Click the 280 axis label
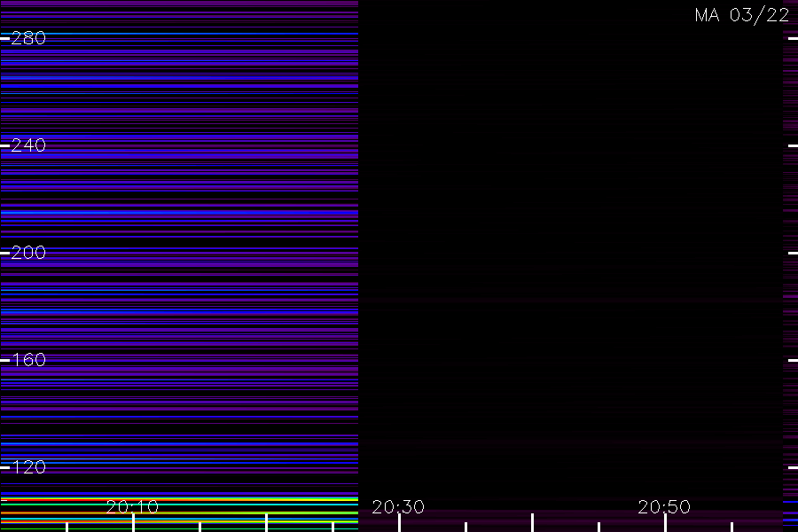This screenshot has width=798, height=532. pyautogui.click(x=28, y=38)
